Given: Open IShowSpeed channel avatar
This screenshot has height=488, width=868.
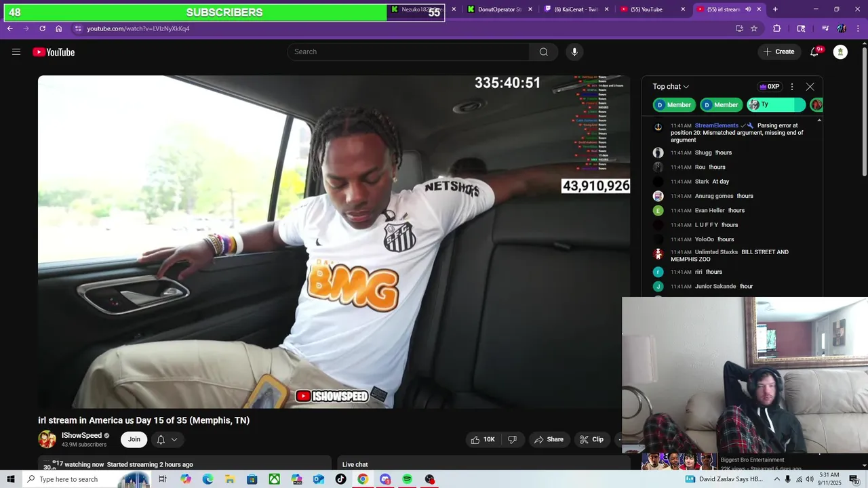Looking at the screenshot, I should click(47, 439).
